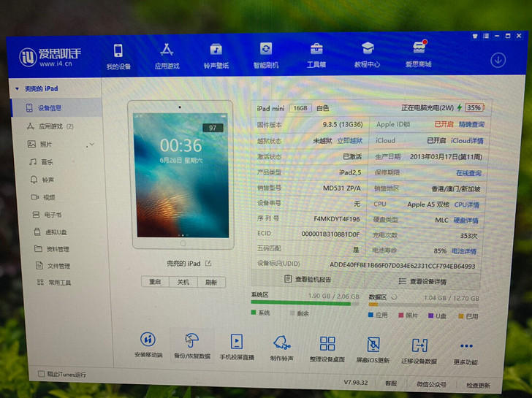Select 电子书 in the sidebar
Screen dimensions: 532x398
[47, 215]
